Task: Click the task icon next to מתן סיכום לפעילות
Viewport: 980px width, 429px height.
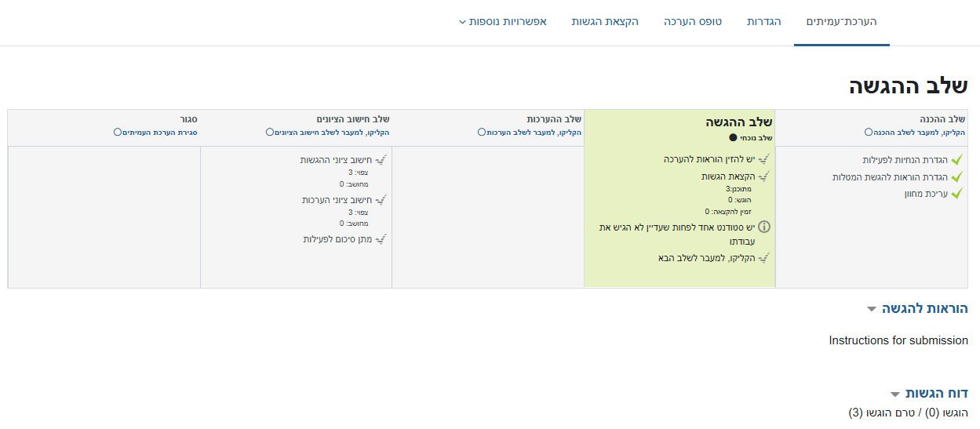Action: click(x=381, y=239)
